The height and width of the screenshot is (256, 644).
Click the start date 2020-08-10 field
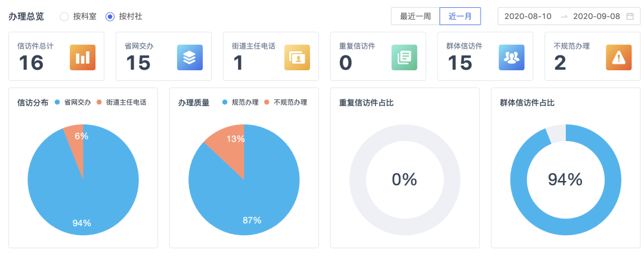coord(528,17)
